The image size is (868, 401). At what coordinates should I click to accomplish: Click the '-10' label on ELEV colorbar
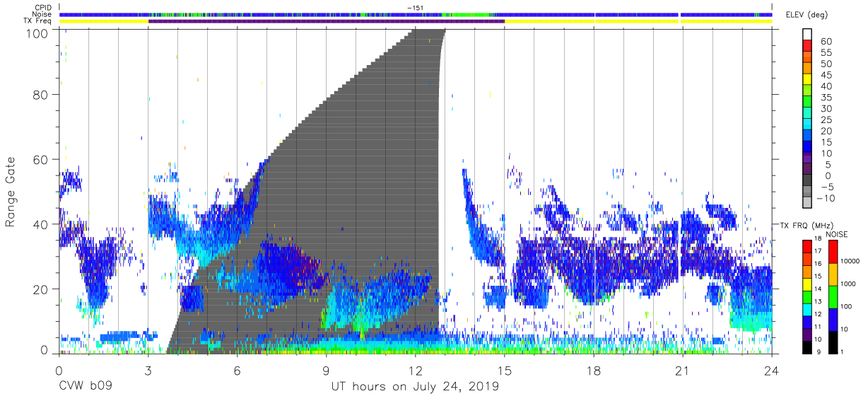pyautogui.click(x=824, y=199)
